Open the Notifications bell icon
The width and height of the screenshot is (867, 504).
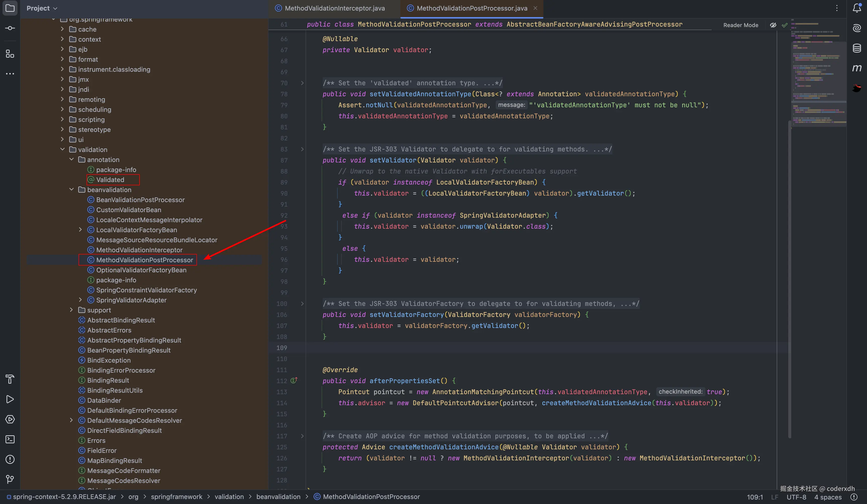click(857, 8)
